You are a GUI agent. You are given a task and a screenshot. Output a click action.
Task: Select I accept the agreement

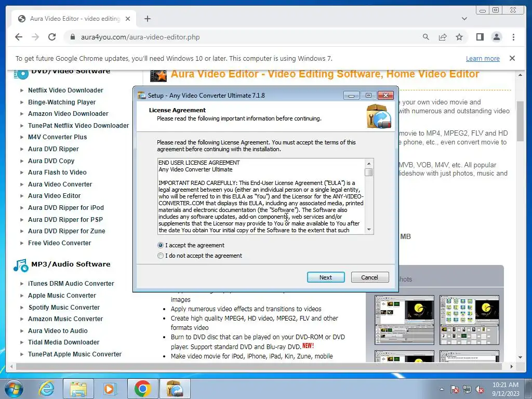click(x=191, y=245)
